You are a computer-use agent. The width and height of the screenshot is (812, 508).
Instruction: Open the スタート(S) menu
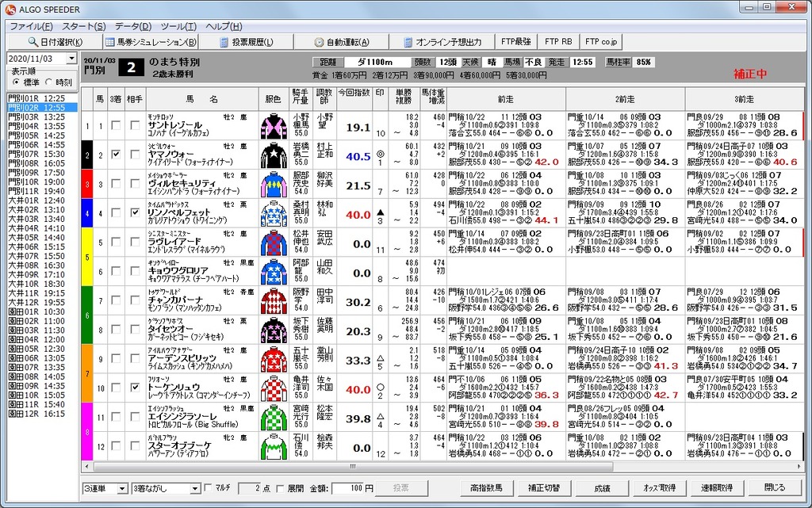click(x=83, y=26)
